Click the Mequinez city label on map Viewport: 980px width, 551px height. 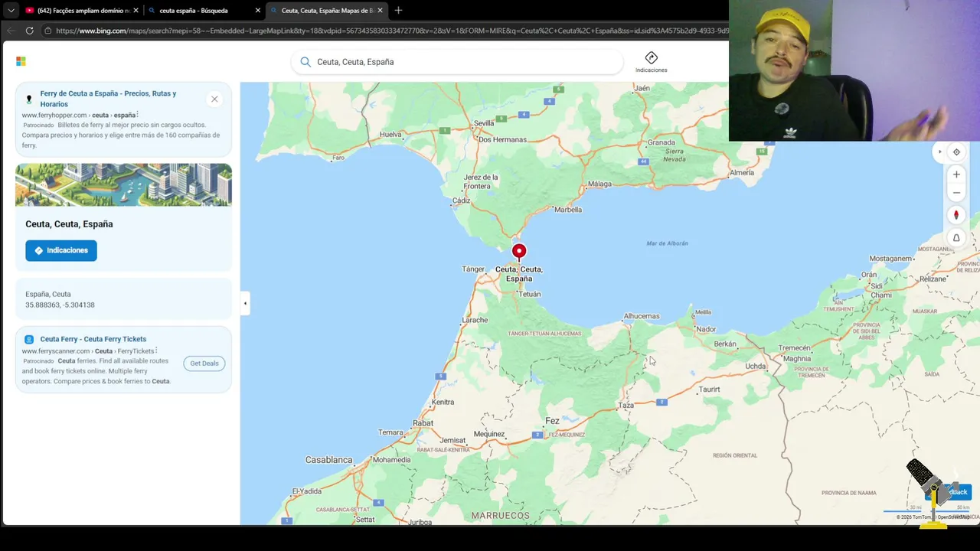click(489, 434)
